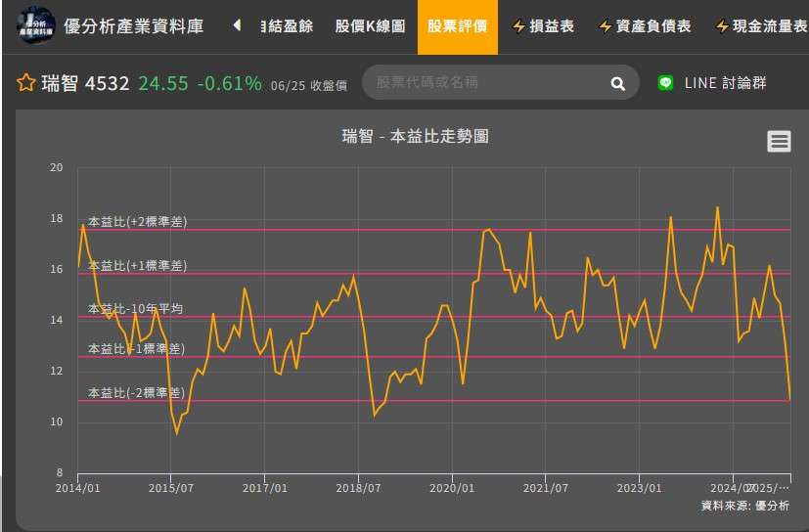Click the lightning icon beside 損益表
The image size is (809, 532).
519,26
